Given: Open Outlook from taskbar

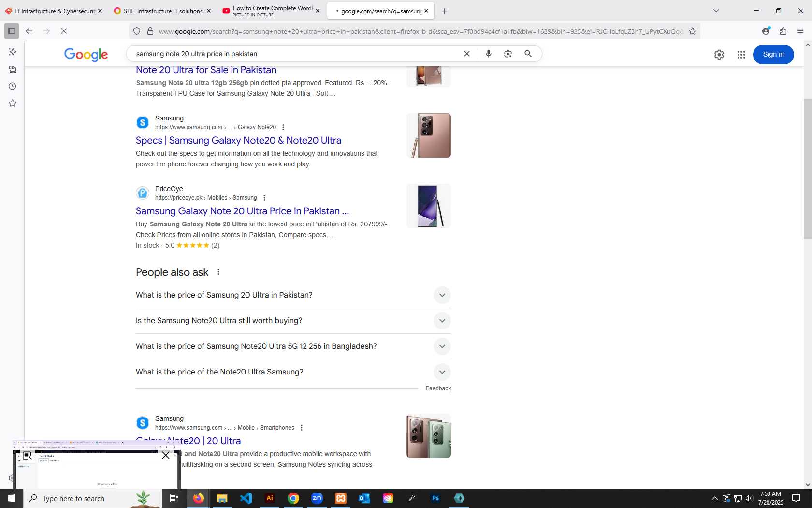Looking at the screenshot, I should (364, 498).
